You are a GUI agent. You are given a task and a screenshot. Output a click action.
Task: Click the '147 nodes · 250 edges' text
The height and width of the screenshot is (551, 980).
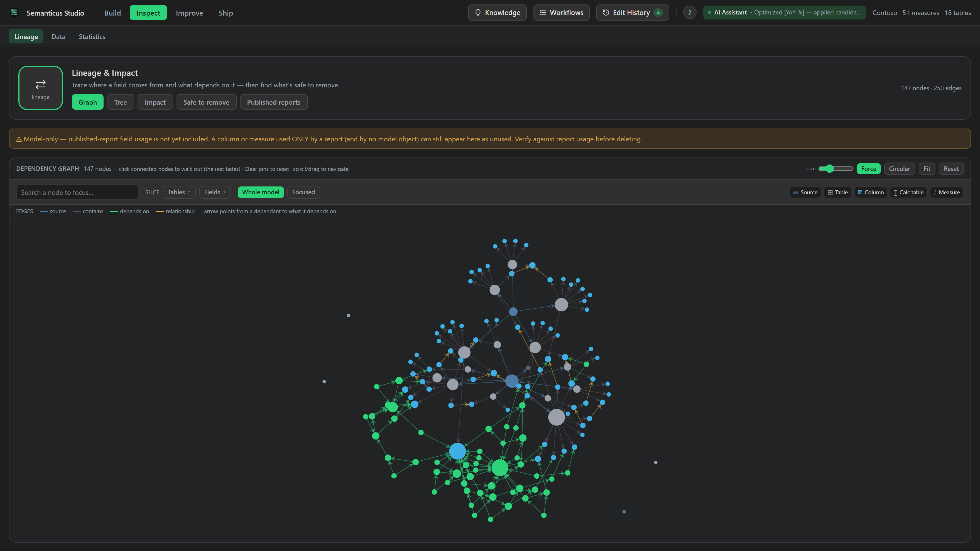pyautogui.click(x=931, y=88)
